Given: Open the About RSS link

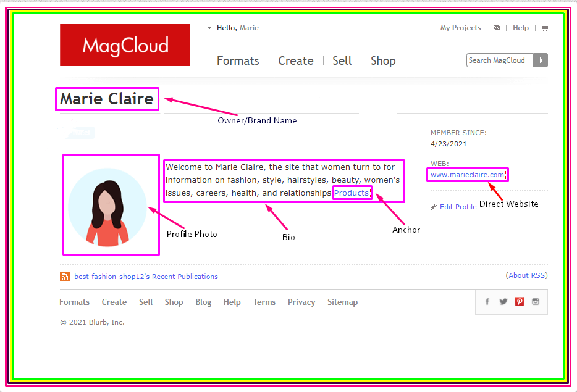Looking at the screenshot, I should pos(526,275).
